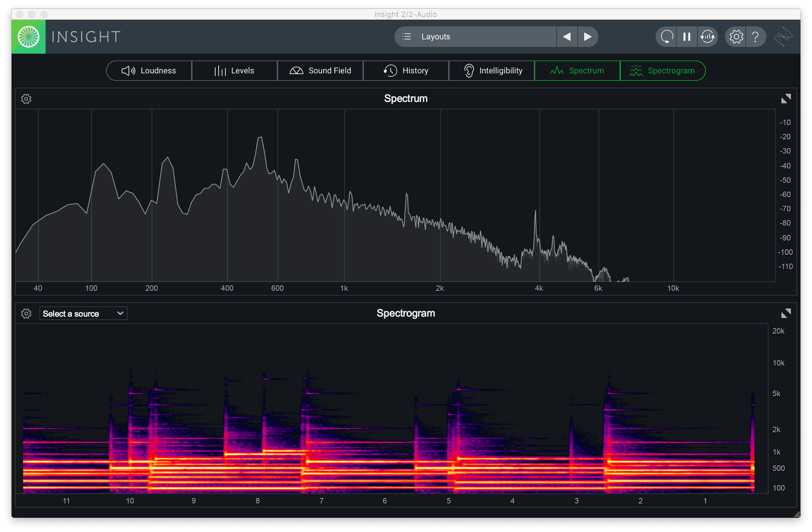Open the help question mark

tap(755, 36)
